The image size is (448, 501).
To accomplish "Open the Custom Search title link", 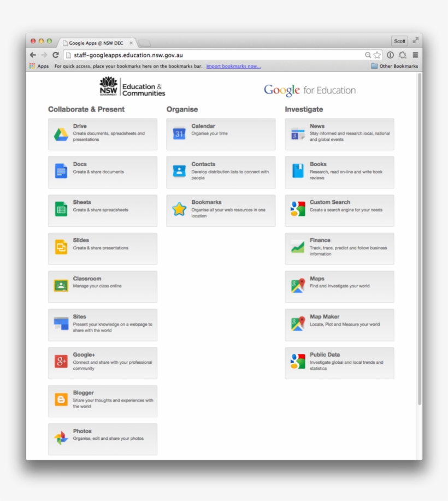I will click(330, 202).
